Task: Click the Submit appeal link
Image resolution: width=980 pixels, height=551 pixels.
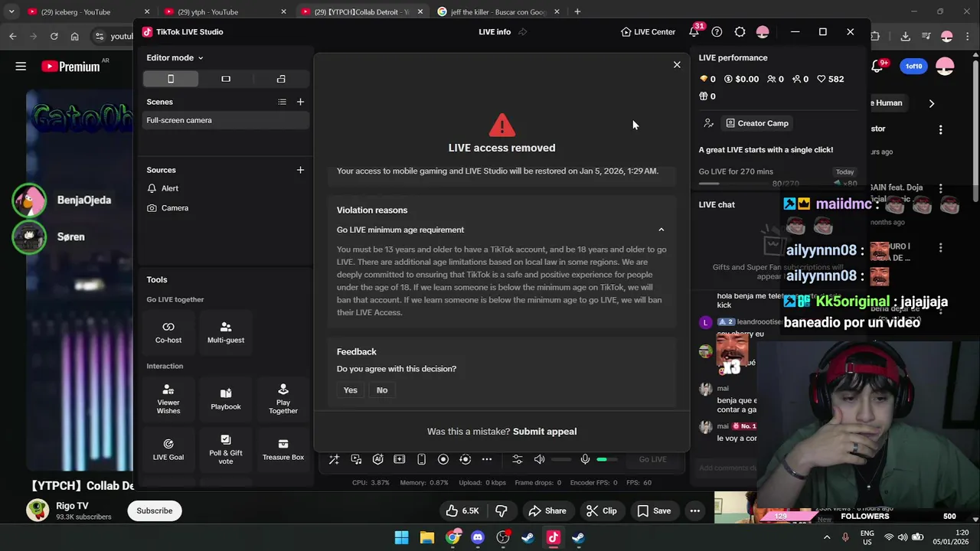Action: [544, 432]
